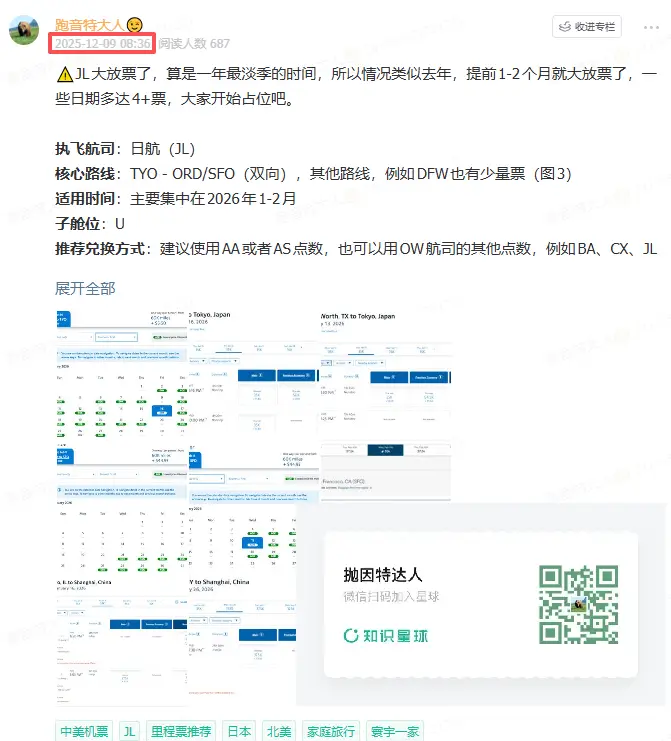The height and width of the screenshot is (741, 671).
Task: Open the poster's bear avatar
Action: (24, 30)
